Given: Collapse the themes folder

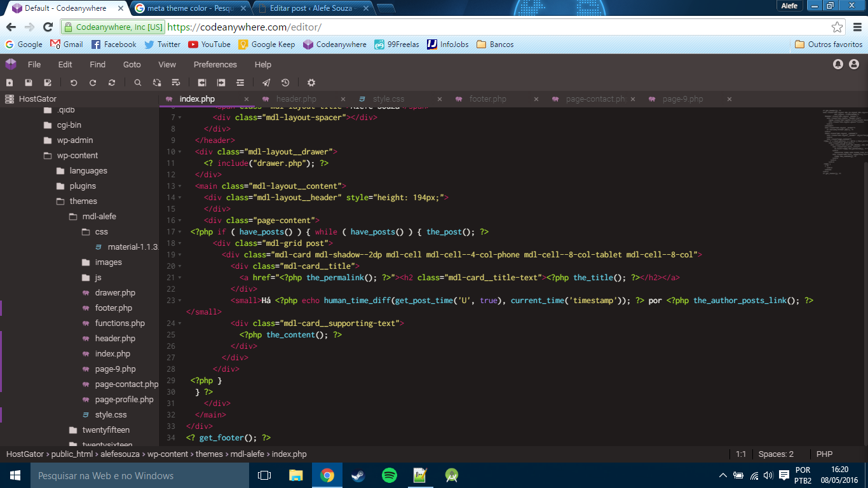Looking at the screenshot, I should [60, 201].
